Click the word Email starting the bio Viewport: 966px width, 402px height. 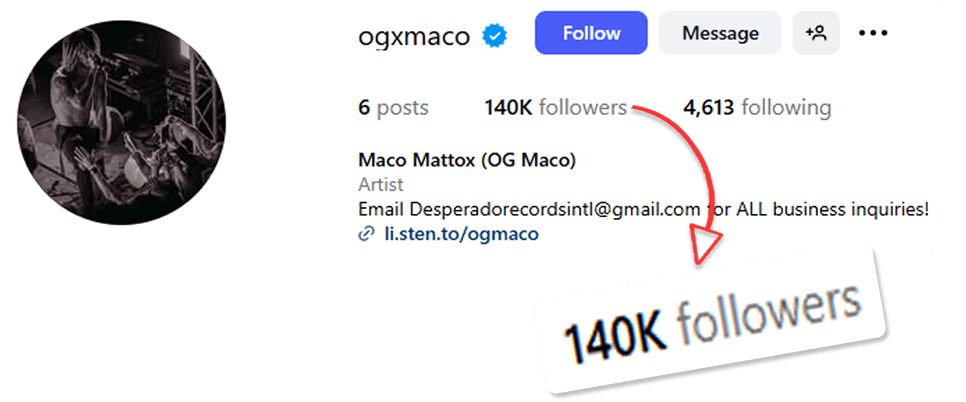pos(381,209)
